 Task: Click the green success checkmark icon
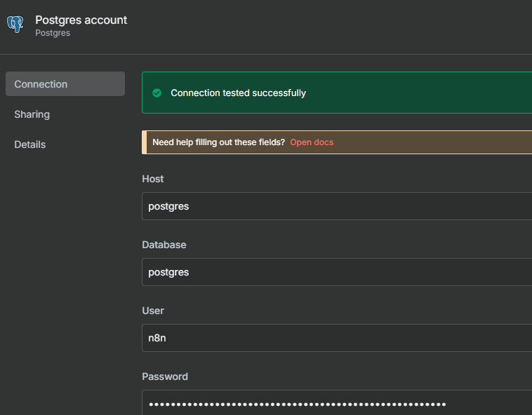pos(157,93)
